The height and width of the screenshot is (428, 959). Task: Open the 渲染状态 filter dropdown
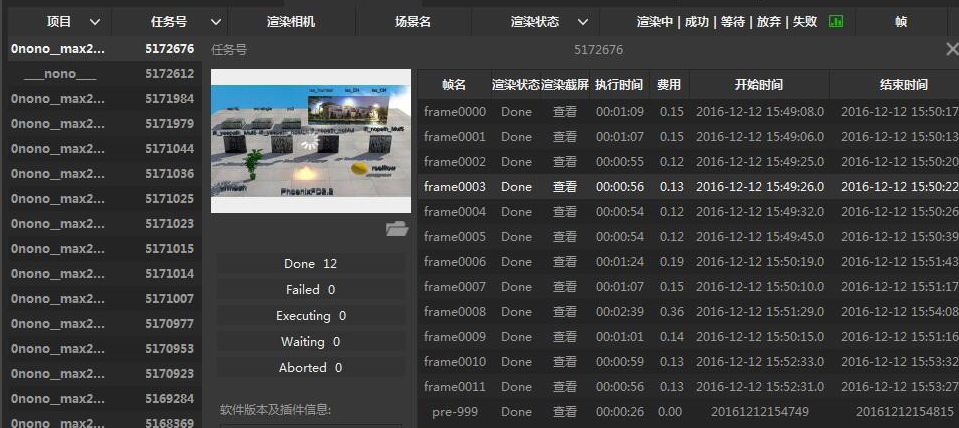[x=583, y=21]
